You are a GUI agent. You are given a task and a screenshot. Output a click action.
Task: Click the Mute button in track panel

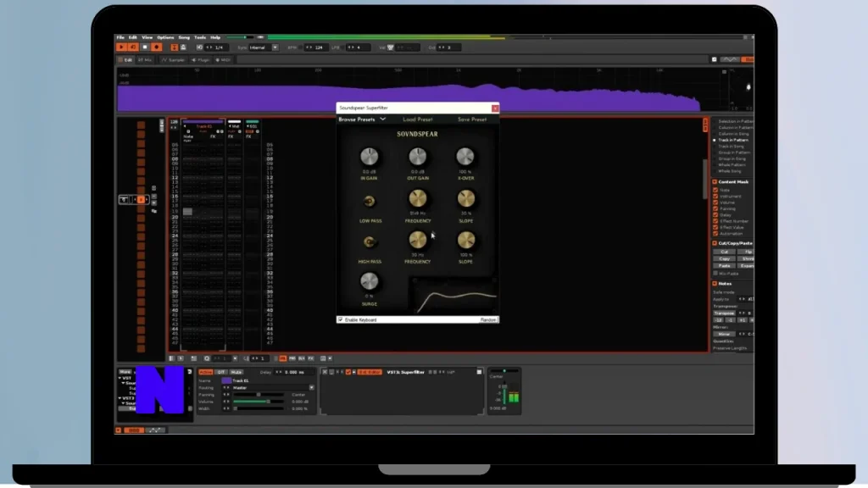pos(236,373)
